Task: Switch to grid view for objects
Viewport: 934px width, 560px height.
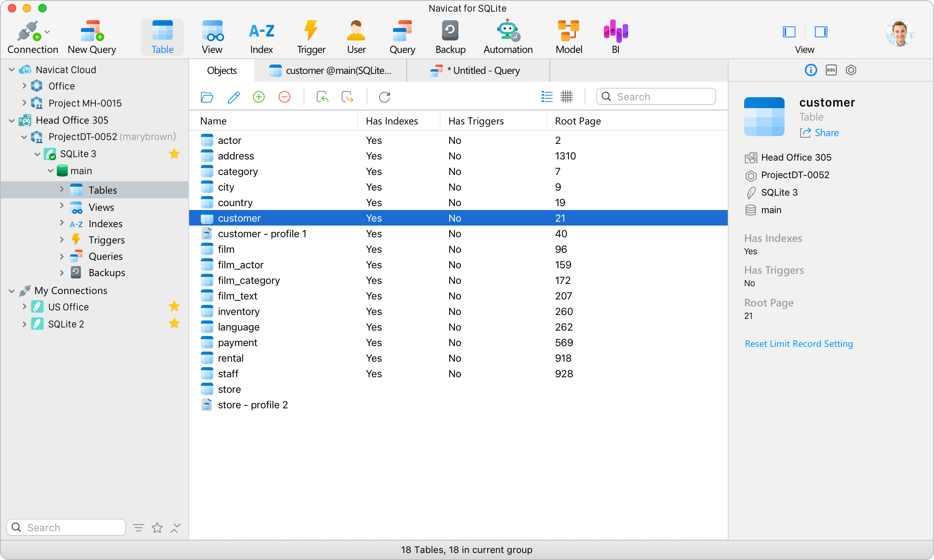Action: tap(567, 97)
